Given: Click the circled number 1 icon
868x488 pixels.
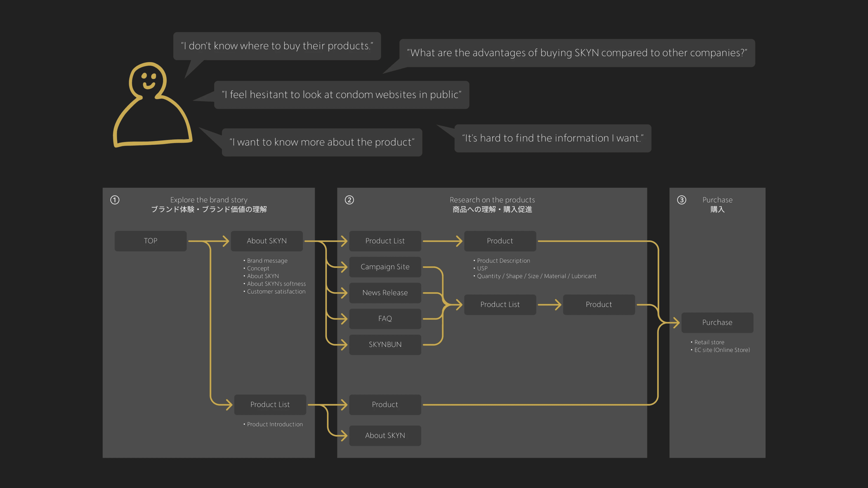Looking at the screenshot, I should tap(115, 200).
